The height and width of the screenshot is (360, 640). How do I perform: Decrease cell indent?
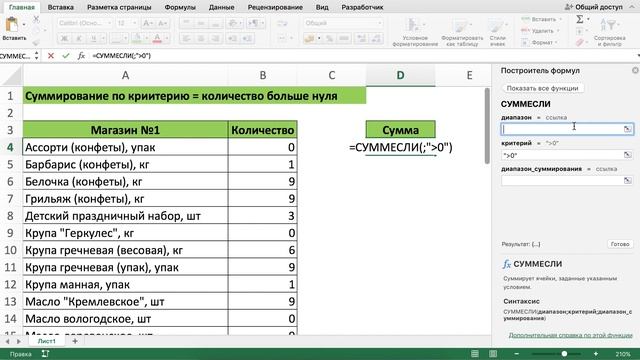click(232, 38)
